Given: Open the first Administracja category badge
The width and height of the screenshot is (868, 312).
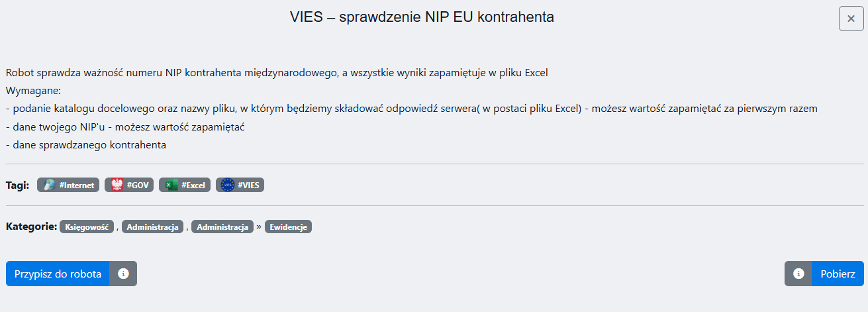Looking at the screenshot, I should [x=152, y=227].
